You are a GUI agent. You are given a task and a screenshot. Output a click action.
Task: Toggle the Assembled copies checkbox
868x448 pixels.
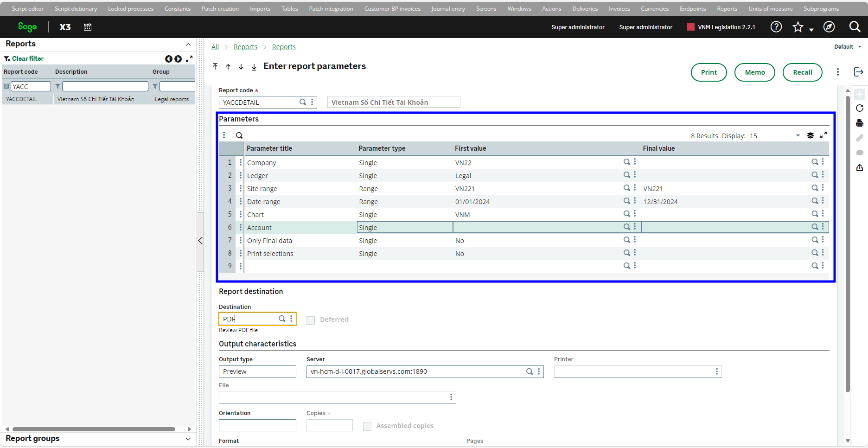(x=367, y=426)
